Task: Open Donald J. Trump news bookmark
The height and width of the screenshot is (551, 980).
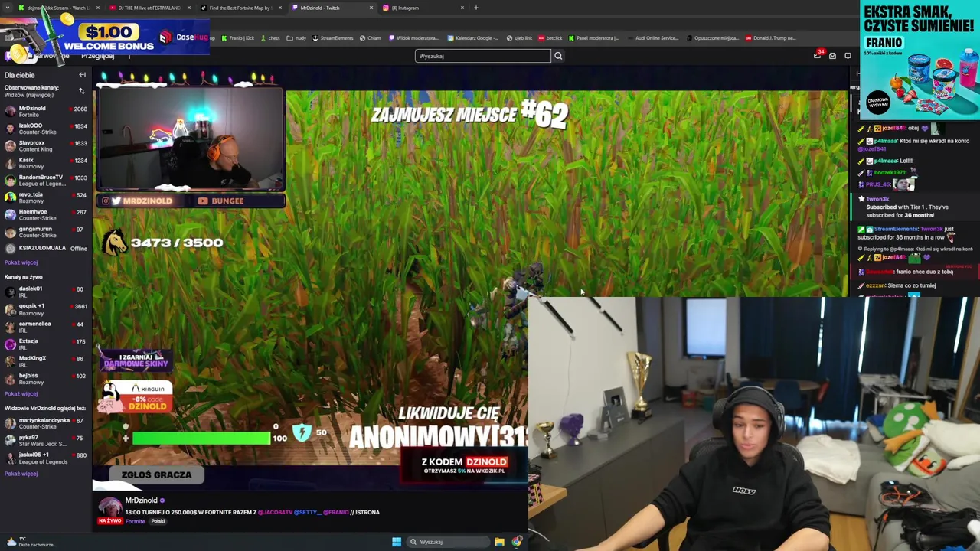Action: (771, 38)
